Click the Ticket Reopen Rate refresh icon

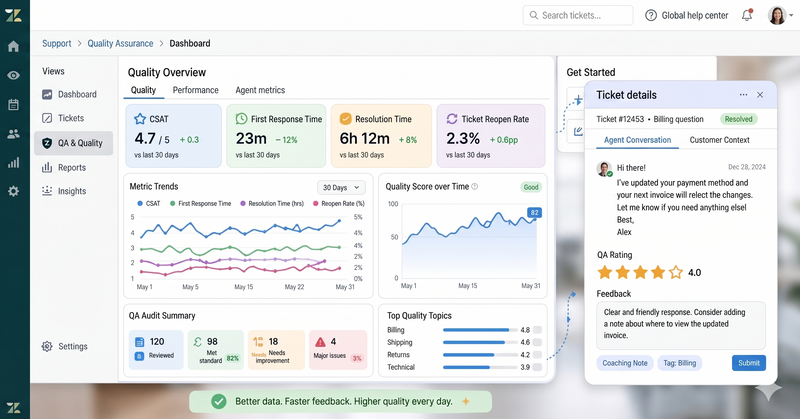452,119
